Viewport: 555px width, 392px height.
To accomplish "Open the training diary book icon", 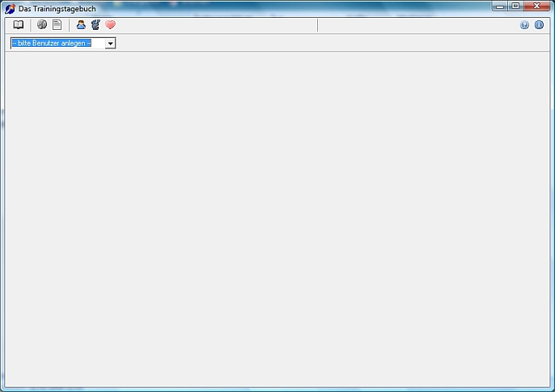I will (19, 25).
